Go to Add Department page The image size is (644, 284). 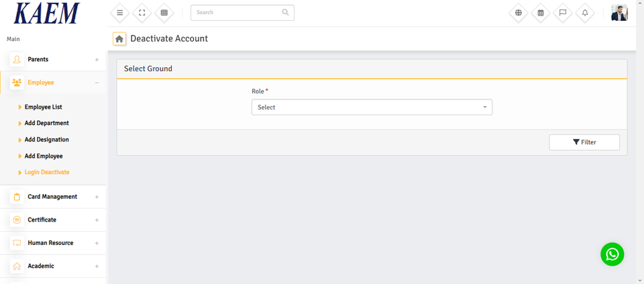click(47, 124)
